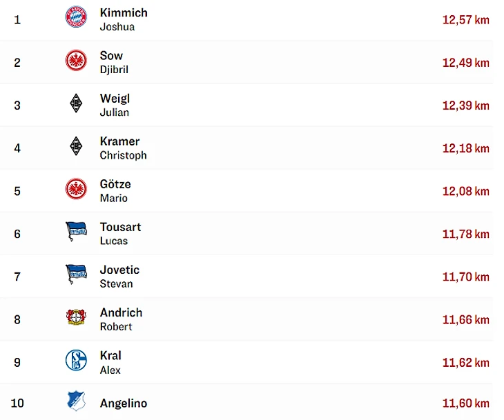Open Götze Mario player profile
Screen dimensions: 504x420
pos(115,190)
